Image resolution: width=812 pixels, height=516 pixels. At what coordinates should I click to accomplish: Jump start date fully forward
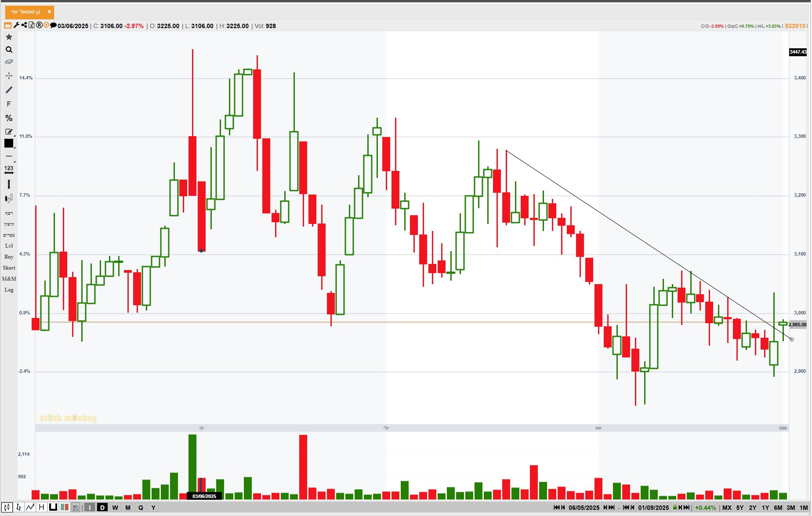click(x=612, y=508)
